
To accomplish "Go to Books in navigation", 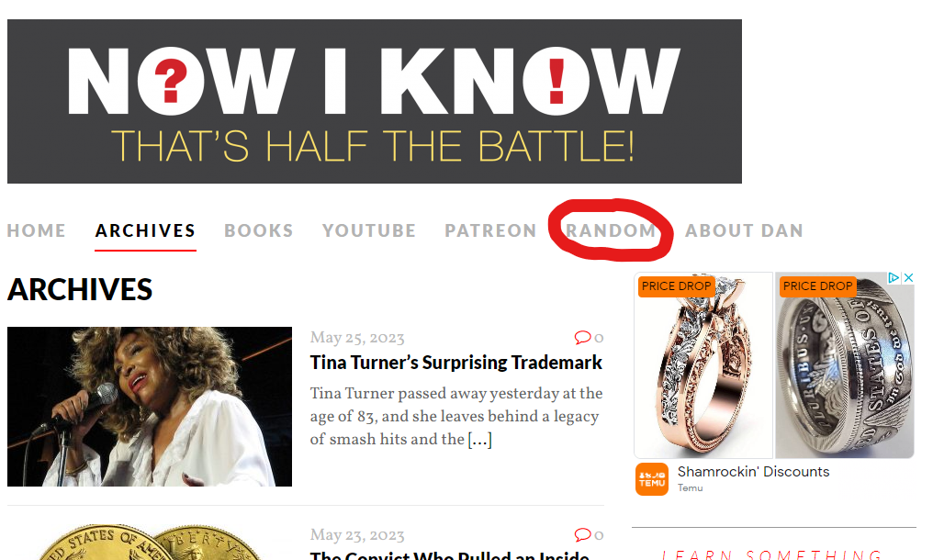I will coord(258,231).
